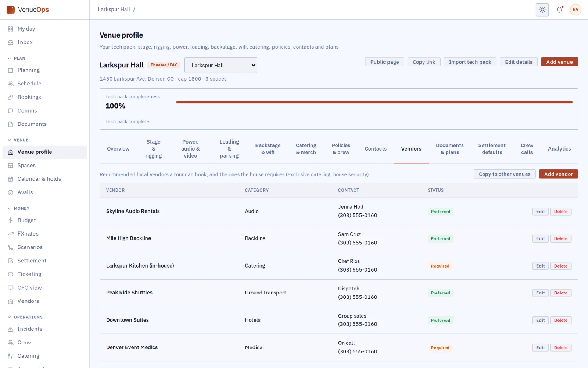Viewport: 588px width, 368px height.
Task: Open the EV user avatar menu
Action: coord(576,10)
